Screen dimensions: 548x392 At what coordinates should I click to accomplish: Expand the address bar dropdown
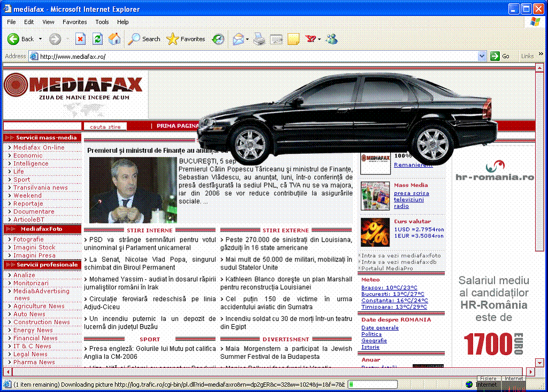[482, 56]
